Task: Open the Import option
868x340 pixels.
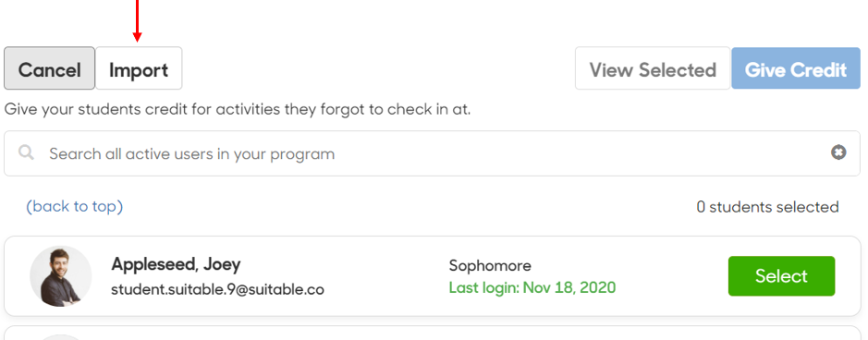Action: click(139, 68)
